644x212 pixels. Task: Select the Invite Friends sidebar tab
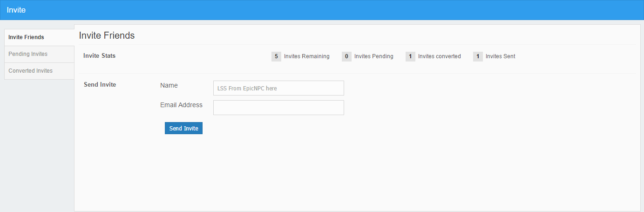coord(39,37)
